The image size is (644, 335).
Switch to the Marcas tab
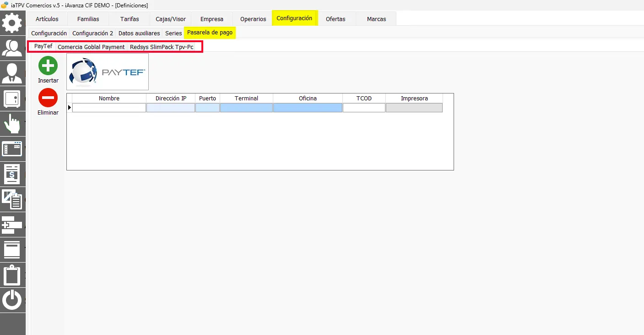pos(376,19)
